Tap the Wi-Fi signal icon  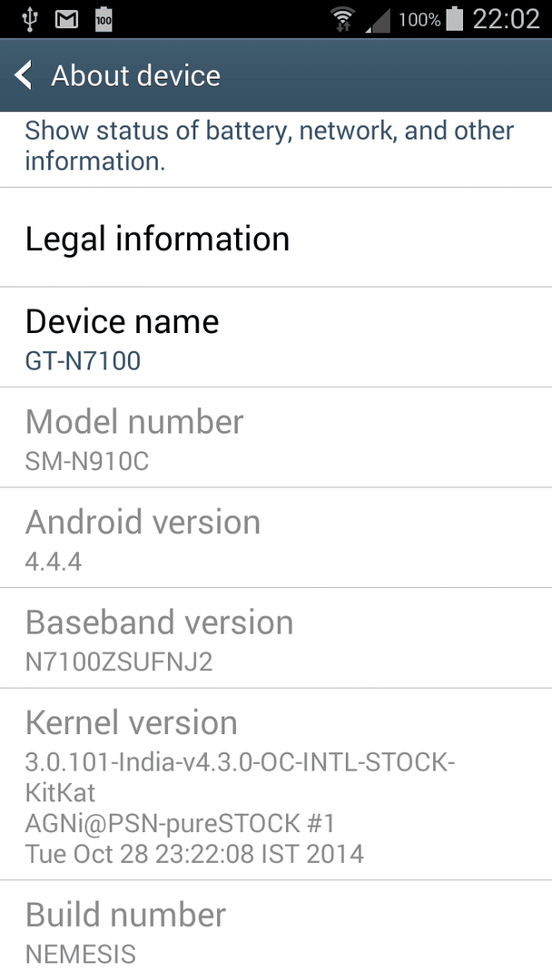(x=342, y=19)
